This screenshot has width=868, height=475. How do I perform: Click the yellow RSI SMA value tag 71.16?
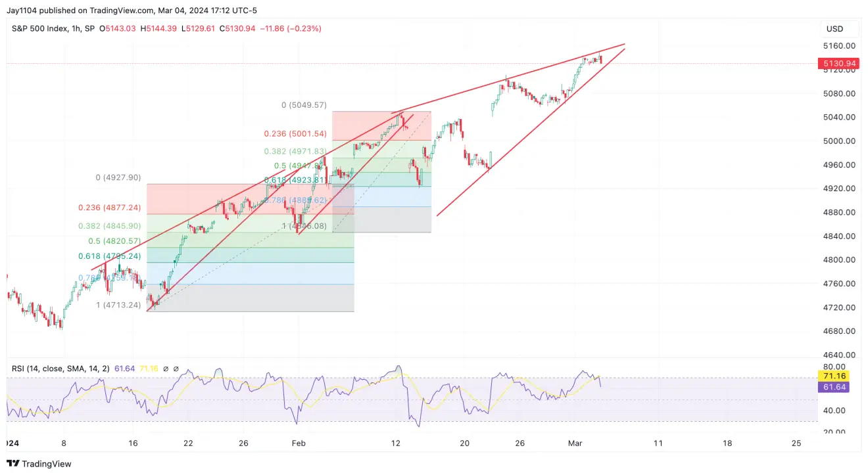[832, 376]
